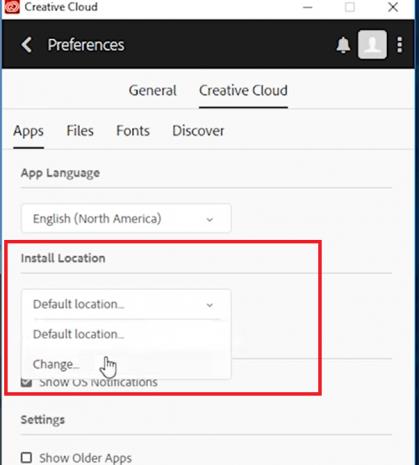The width and height of the screenshot is (419, 465).
Task: Open the user profile avatar
Action: 372,45
